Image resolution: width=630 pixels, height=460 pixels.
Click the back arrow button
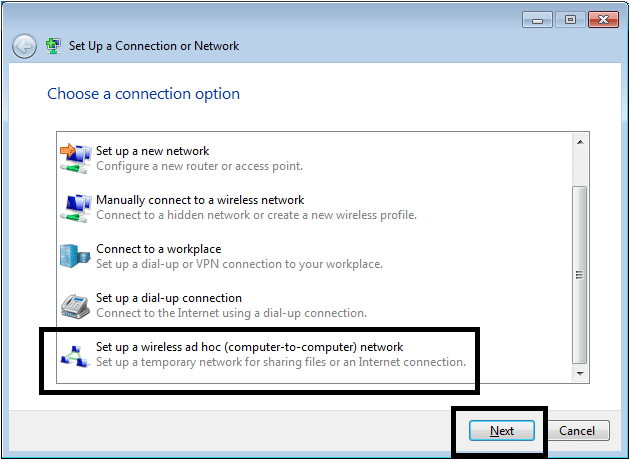click(x=25, y=47)
